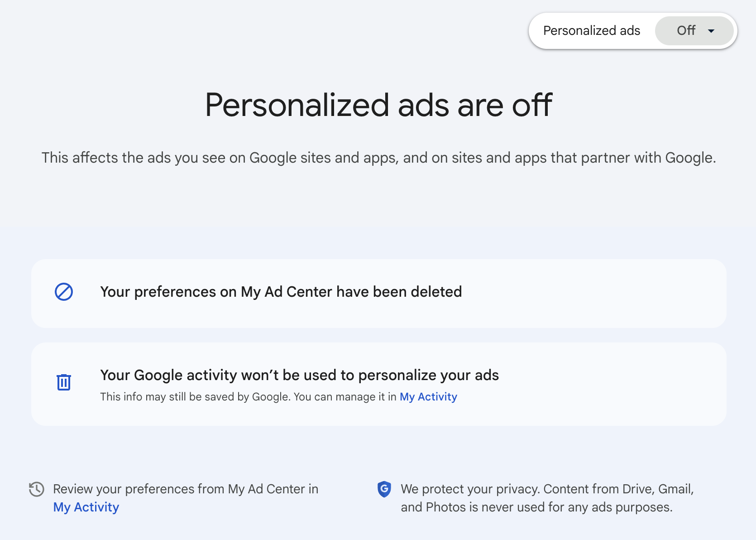Click 'This info may still be saved' text
The height and width of the screenshot is (540, 756).
click(249, 397)
